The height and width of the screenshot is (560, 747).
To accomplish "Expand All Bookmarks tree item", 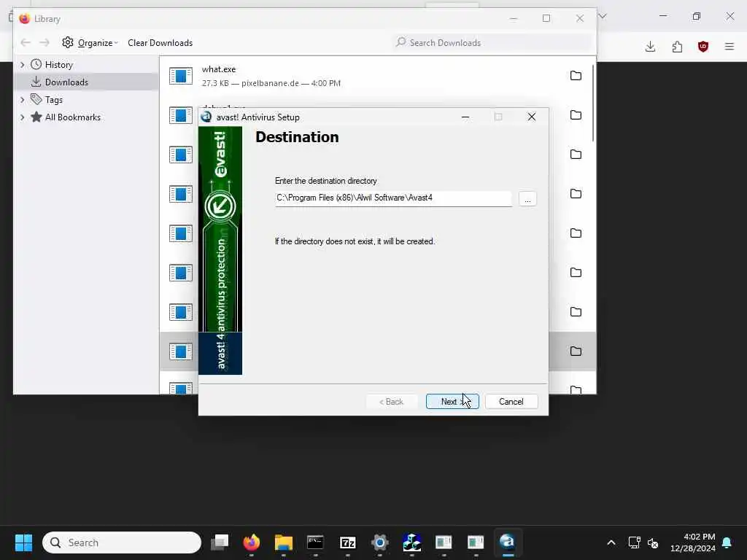I will pyautogui.click(x=22, y=117).
